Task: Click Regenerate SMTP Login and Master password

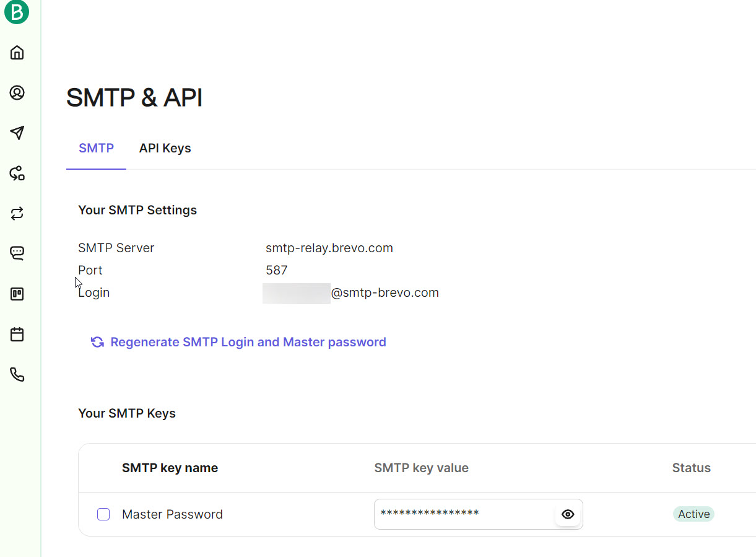Action: pyautogui.click(x=248, y=342)
